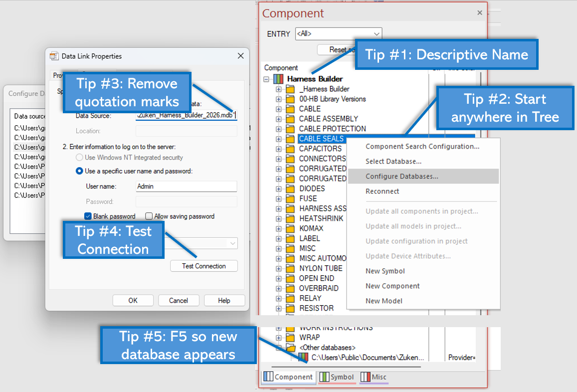Click the CABLE ASSEMBLY folder icon
Screen dimensions: 577x392
pos(290,119)
